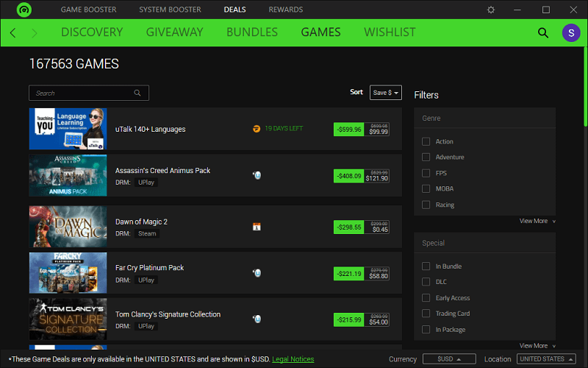The height and width of the screenshot is (368, 588).
Task: Open the Far Cry Platinum Pack thumbnail
Action: pos(68,272)
